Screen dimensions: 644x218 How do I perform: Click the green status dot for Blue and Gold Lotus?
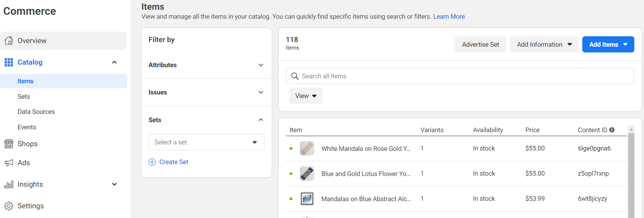(291, 173)
